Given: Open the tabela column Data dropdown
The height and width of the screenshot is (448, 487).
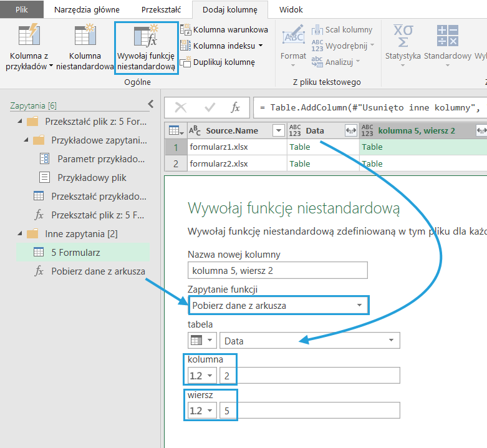Looking at the screenshot, I should click(391, 341).
